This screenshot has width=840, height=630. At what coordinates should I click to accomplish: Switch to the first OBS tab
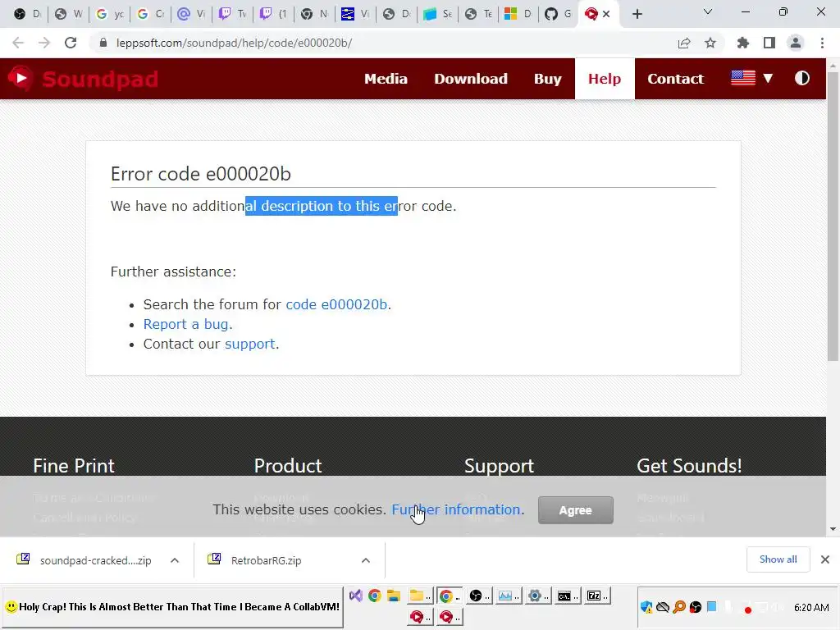[27, 14]
